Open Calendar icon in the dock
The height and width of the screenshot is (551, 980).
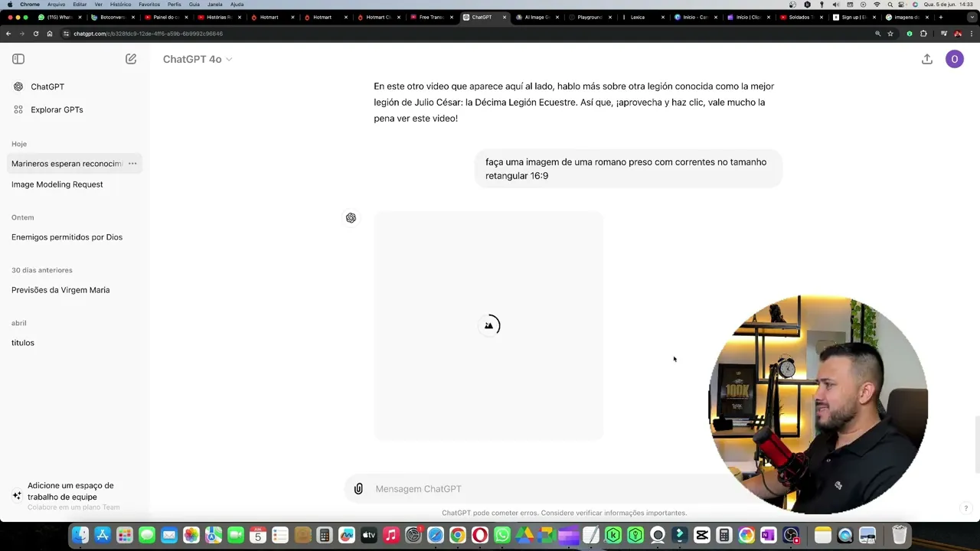click(258, 535)
